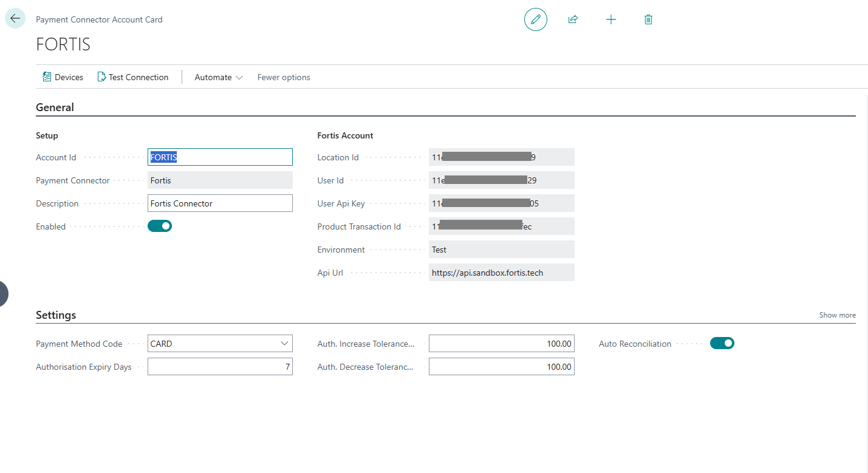Expand the Payment Method Code dropdown
The image size is (868, 473).
click(x=284, y=344)
